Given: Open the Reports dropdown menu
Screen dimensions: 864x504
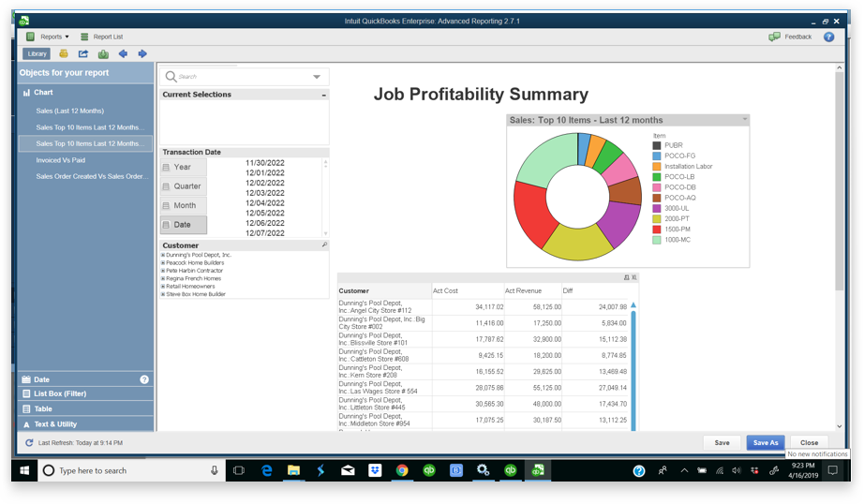Looking at the screenshot, I should coord(54,37).
